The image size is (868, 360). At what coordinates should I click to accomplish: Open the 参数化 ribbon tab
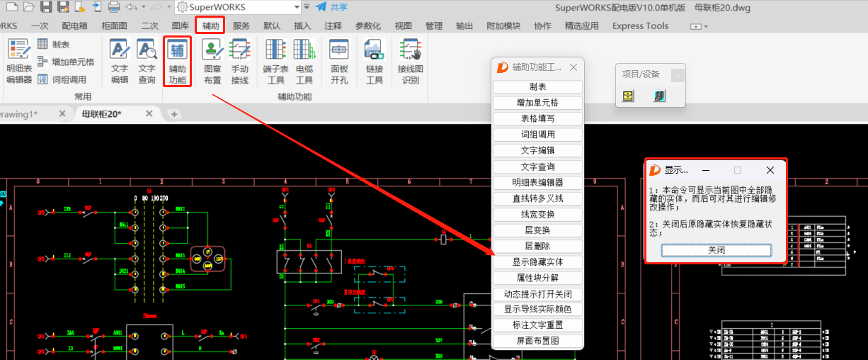pos(368,26)
